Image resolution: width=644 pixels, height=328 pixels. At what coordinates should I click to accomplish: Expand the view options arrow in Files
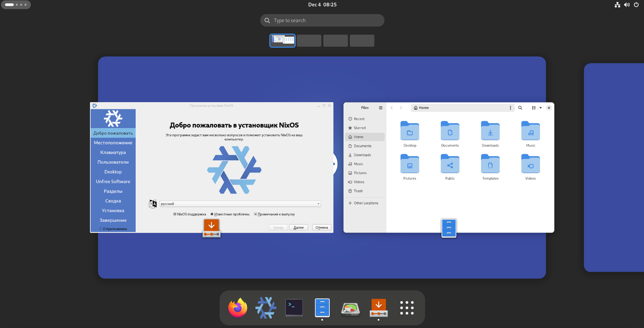[x=541, y=108]
